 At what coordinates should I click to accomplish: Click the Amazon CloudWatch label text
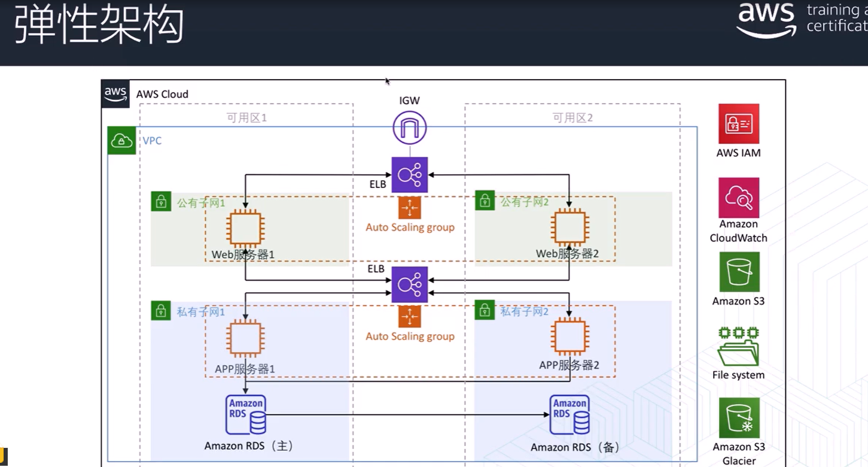pyautogui.click(x=739, y=231)
